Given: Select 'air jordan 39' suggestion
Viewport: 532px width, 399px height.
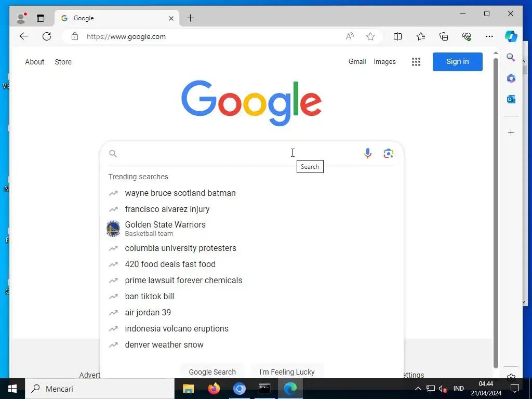Looking at the screenshot, I should coord(252,312).
